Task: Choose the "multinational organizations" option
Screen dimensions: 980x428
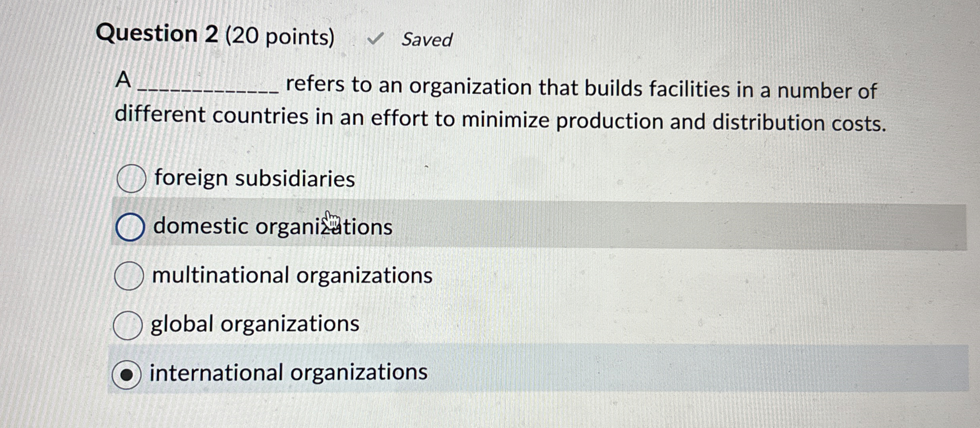Action: [x=130, y=276]
